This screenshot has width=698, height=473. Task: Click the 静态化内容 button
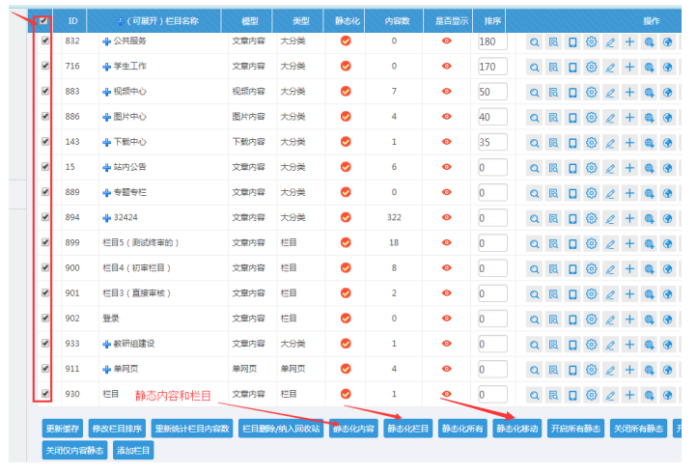point(353,429)
